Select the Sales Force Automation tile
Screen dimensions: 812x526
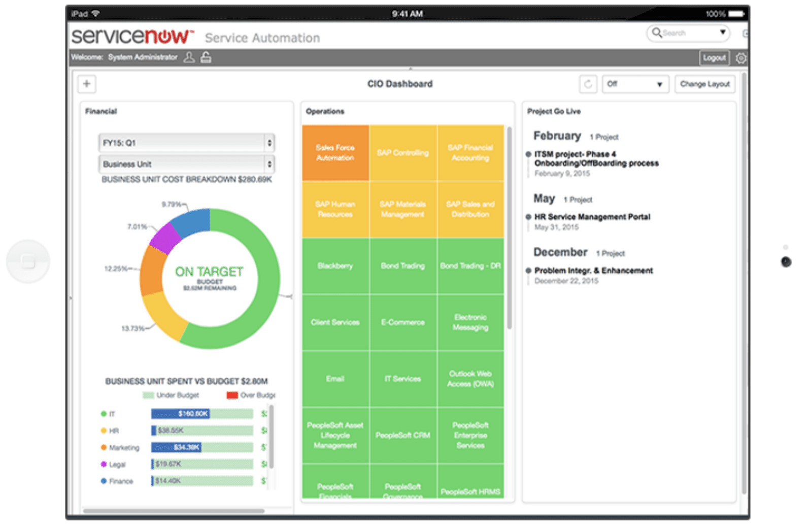pos(335,152)
